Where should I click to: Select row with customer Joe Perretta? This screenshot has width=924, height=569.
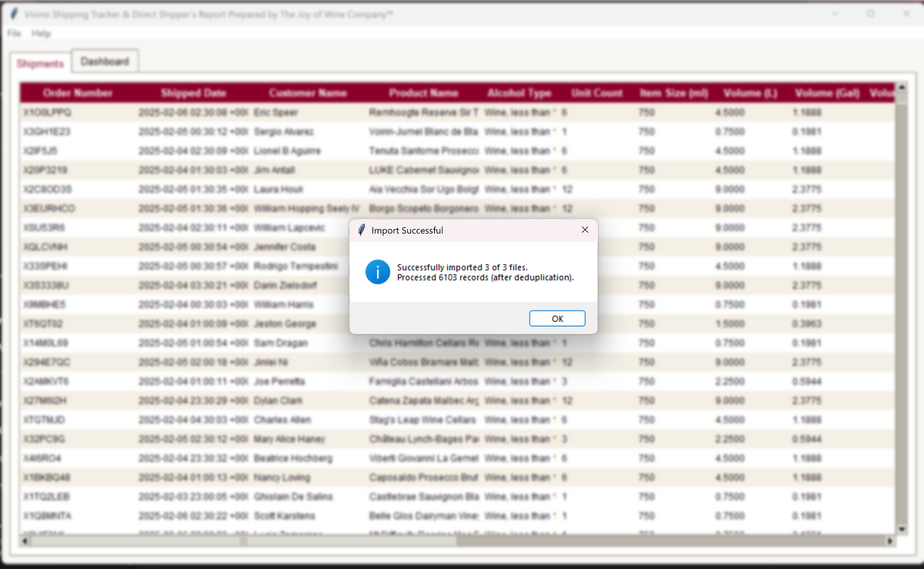click(457, 382)
